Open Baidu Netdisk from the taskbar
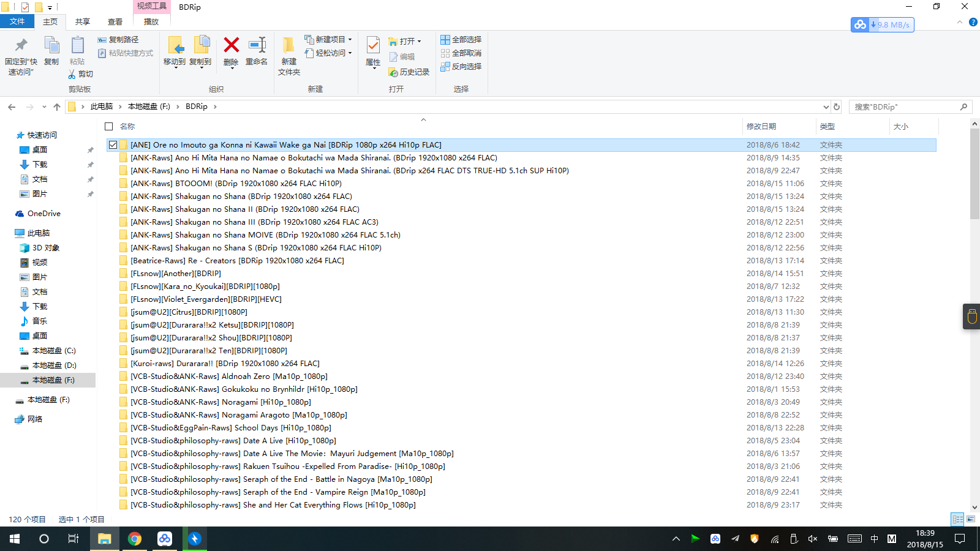The width and height of the screenshot is (980, 551). 165,539
